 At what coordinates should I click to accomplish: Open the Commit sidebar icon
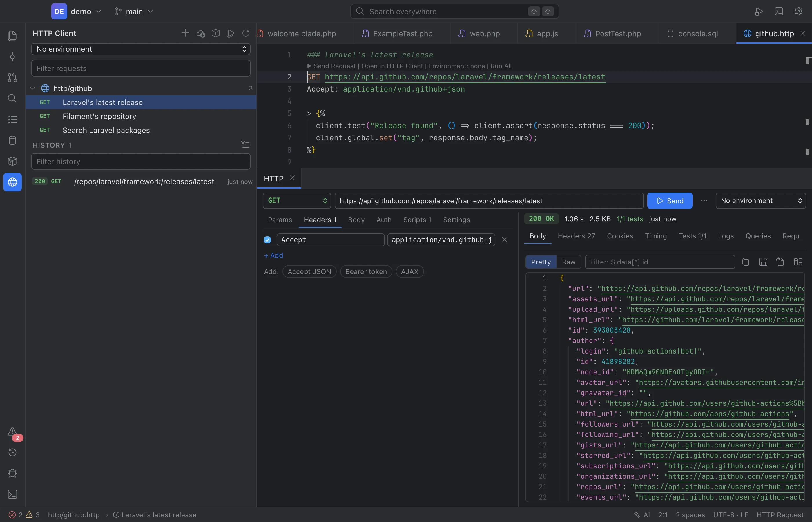click(x=12, y=57)
